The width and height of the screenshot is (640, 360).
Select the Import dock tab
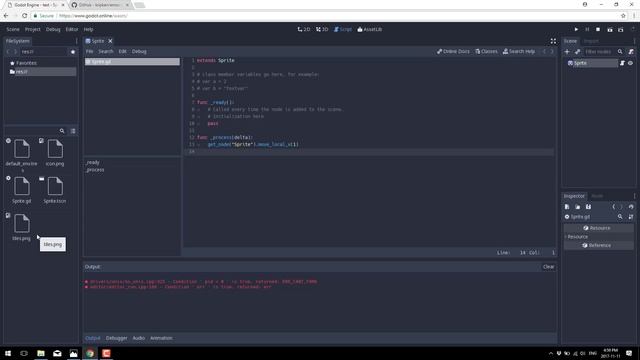(x=591, y=41)
